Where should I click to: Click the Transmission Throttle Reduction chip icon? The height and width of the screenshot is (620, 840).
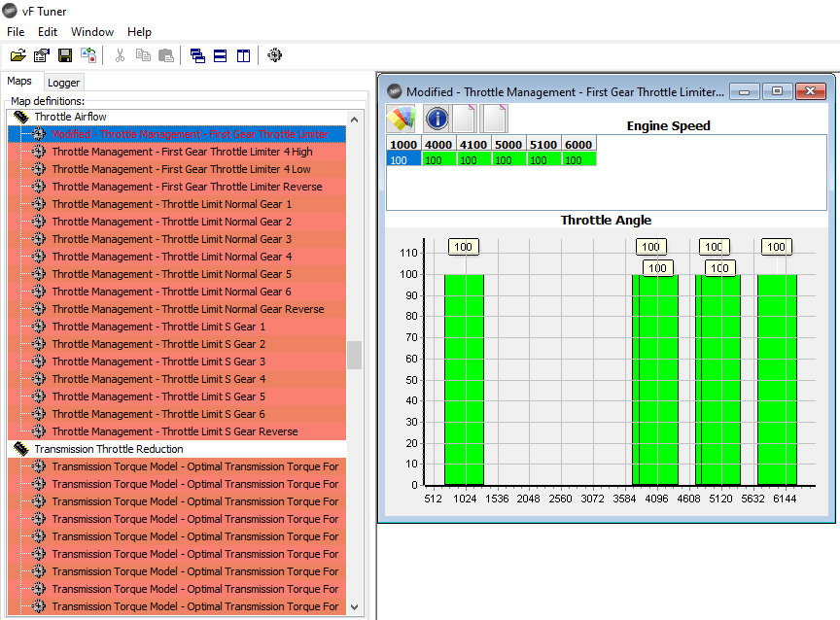[20, 449]
